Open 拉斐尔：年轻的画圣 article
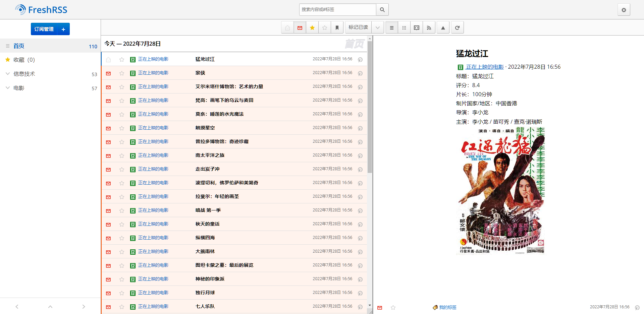644x314 pixels. click(217, 197)
